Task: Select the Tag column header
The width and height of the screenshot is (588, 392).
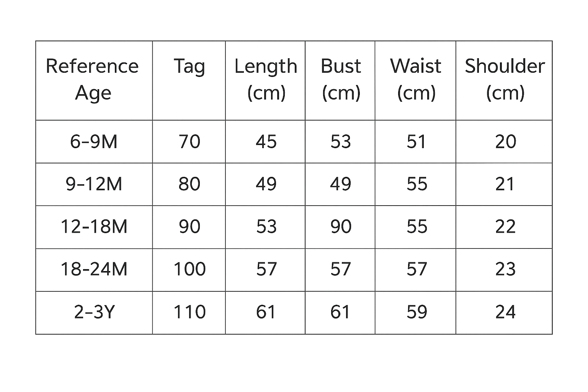Action: point(189,67)
